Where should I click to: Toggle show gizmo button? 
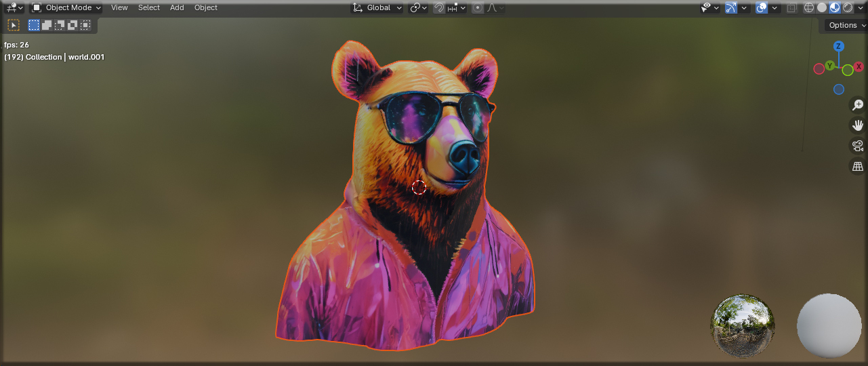(731, 7)
